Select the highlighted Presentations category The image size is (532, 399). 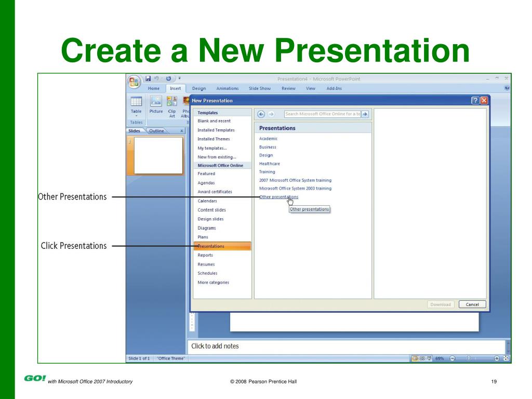pyautogui.click(x=222, y=246)
